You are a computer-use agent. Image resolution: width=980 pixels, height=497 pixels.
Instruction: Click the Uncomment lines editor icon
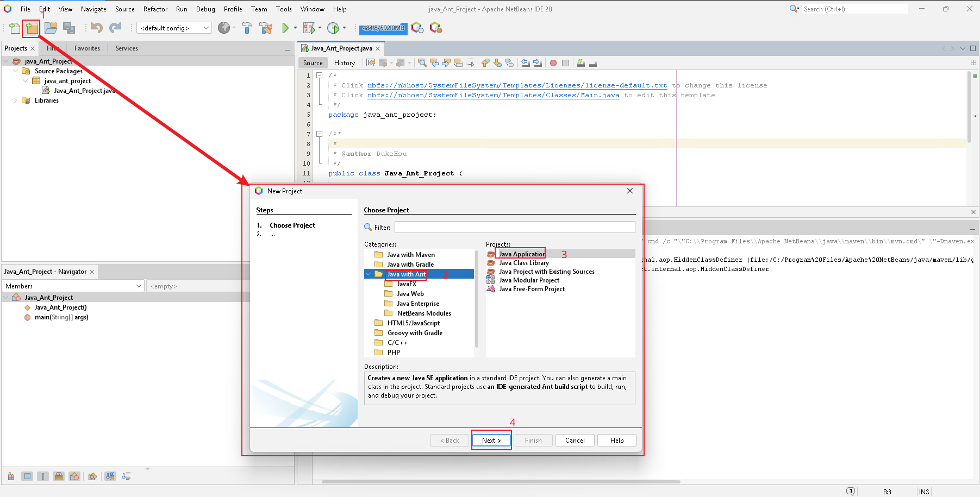coord(593,63)
